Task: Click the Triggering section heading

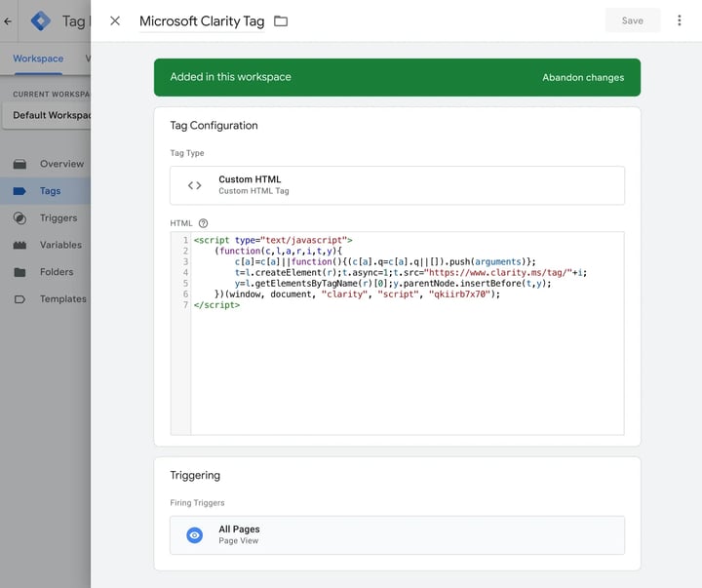Action: (x=195, y=475)
